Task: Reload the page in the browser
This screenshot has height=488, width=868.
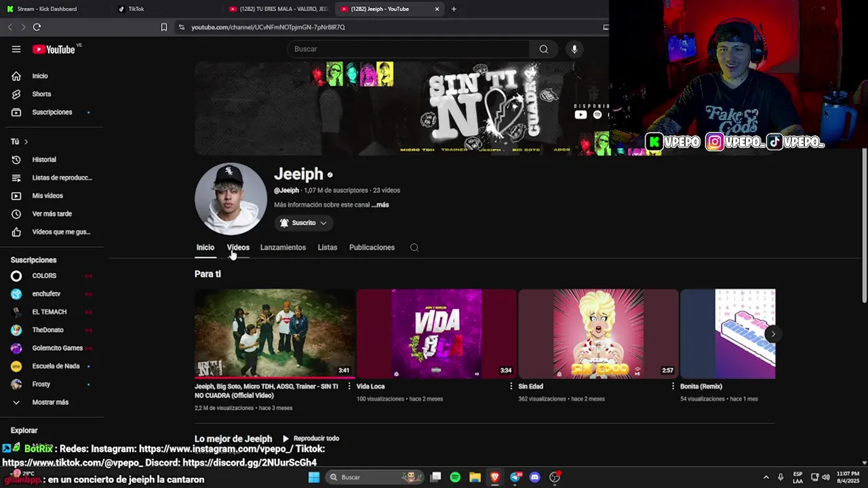Action: [37, 27]
